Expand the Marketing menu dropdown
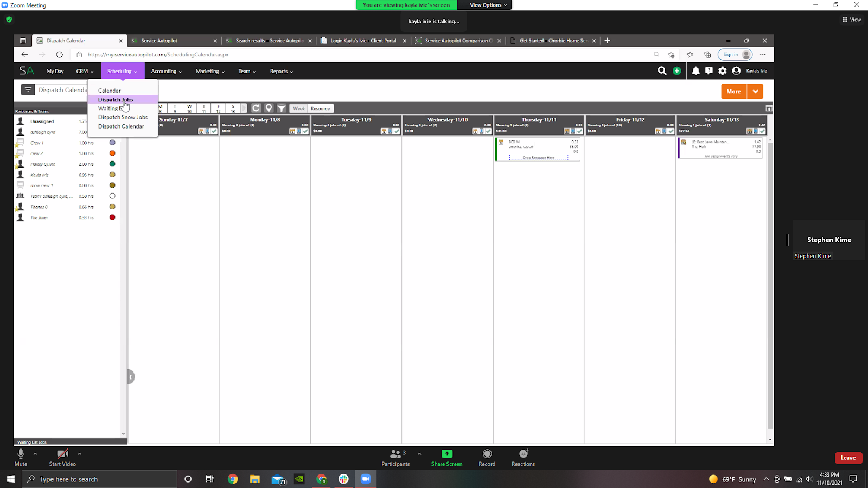This screenshot has height=488, width=868. point(210,71)
